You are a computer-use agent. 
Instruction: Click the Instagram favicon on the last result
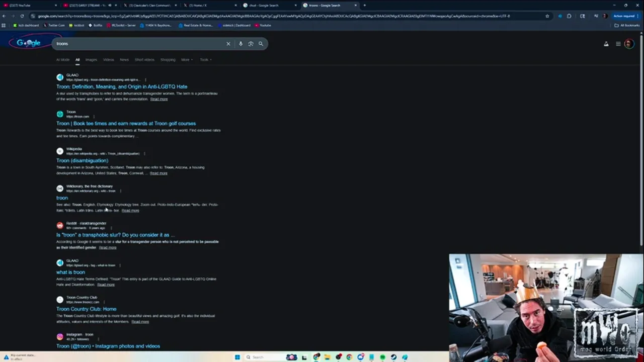(x=60, y=336)
